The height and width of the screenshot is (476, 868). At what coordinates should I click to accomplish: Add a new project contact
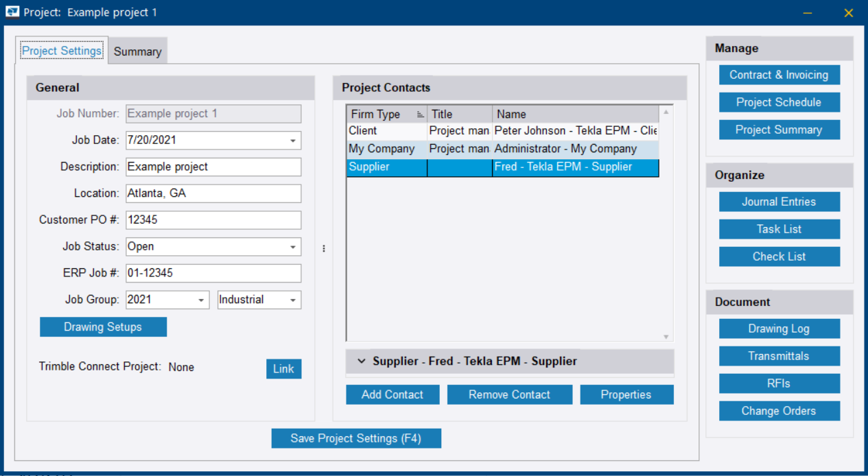point(392,394)
